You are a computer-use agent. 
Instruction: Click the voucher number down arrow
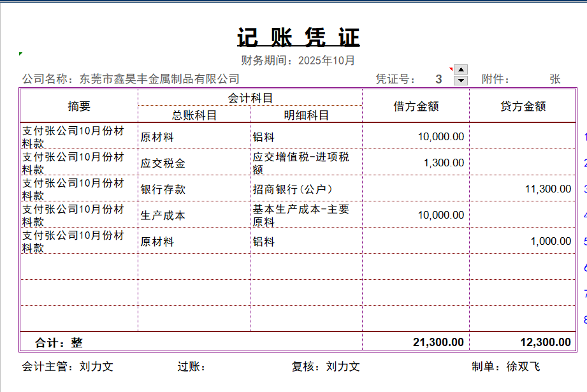[x=461, y=80]
